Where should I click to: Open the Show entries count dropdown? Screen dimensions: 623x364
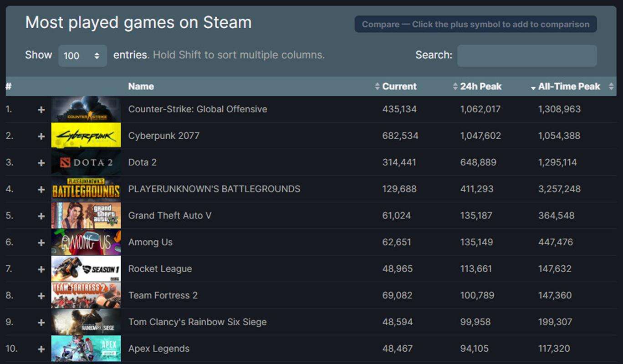[x=82, y=56]
